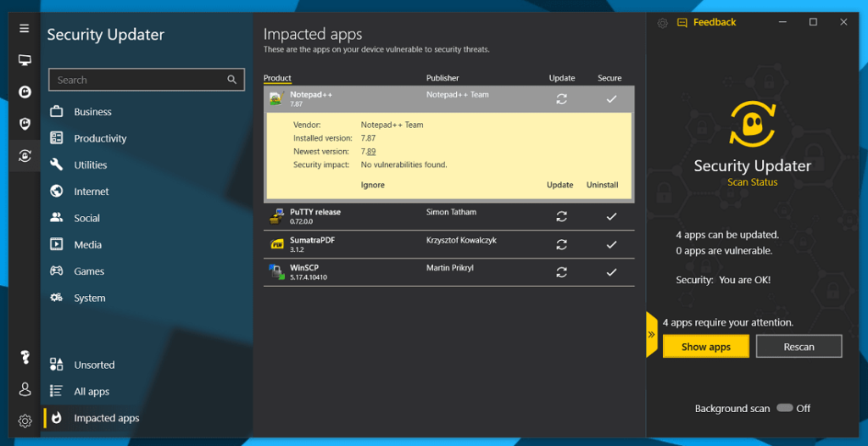
Task: Click the Rescan button
Action: pos(798,347)
